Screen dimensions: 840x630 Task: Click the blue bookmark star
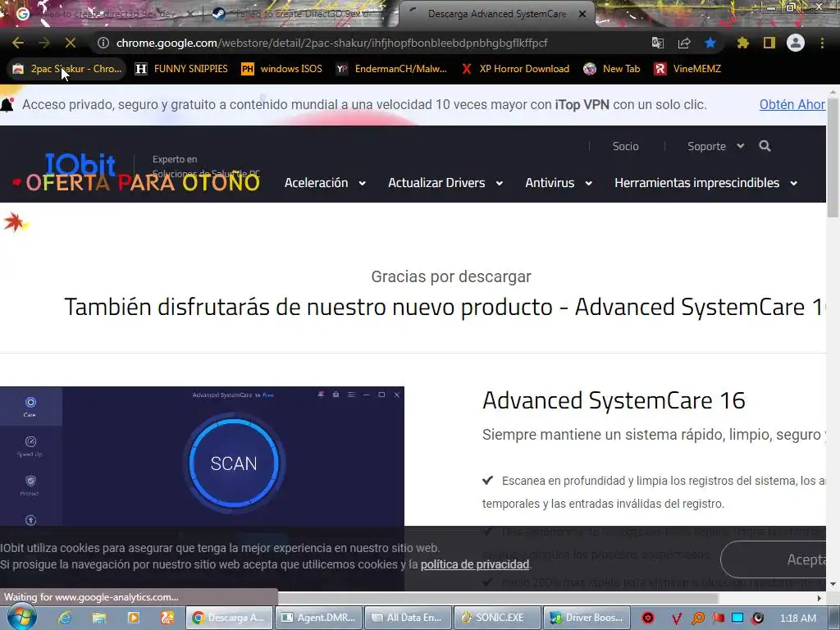[710, 43]
